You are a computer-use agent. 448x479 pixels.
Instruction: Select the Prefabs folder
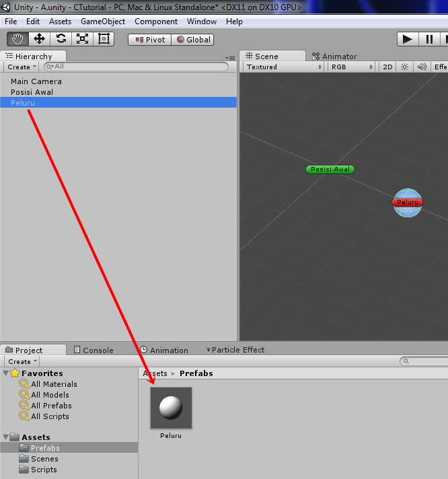[69, 448]
